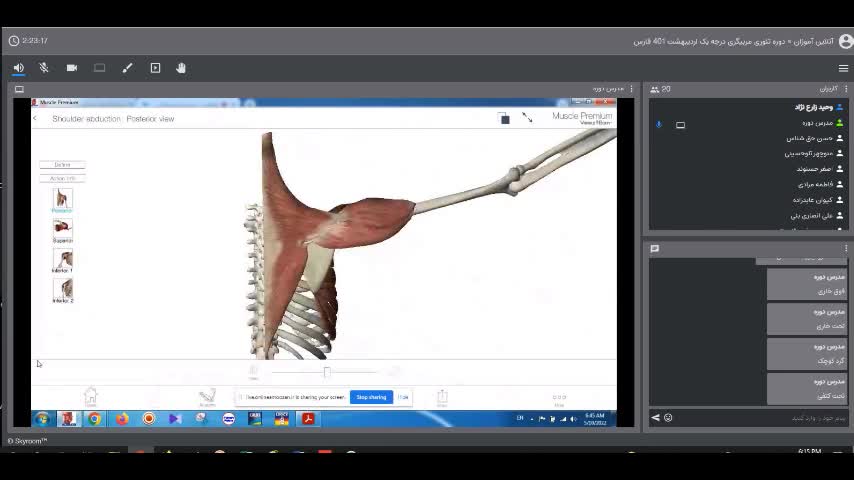
Task: Select the whiteboard brush tool
Action: (127, 68)
